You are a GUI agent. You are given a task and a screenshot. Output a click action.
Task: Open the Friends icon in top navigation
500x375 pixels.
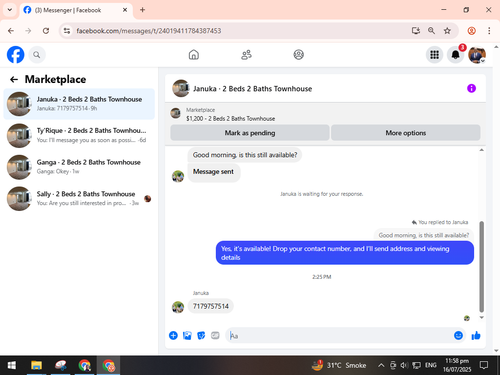pos(246,55)
